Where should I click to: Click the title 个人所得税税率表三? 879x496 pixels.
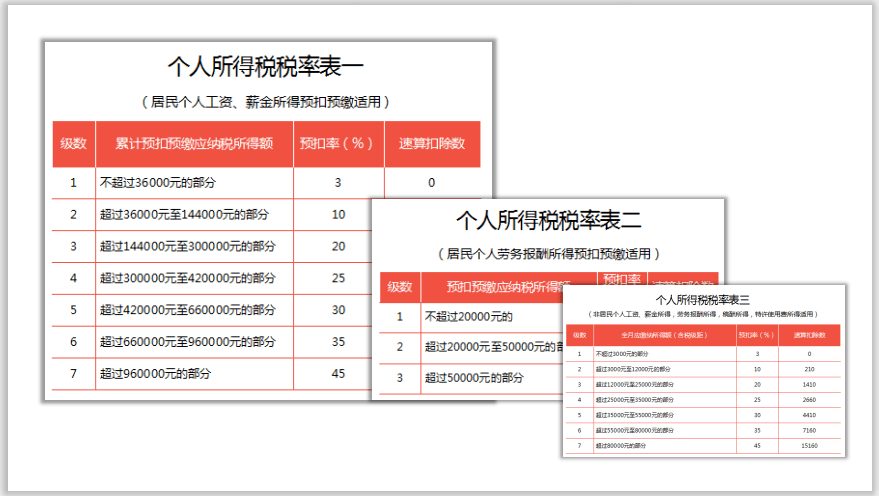702,300
